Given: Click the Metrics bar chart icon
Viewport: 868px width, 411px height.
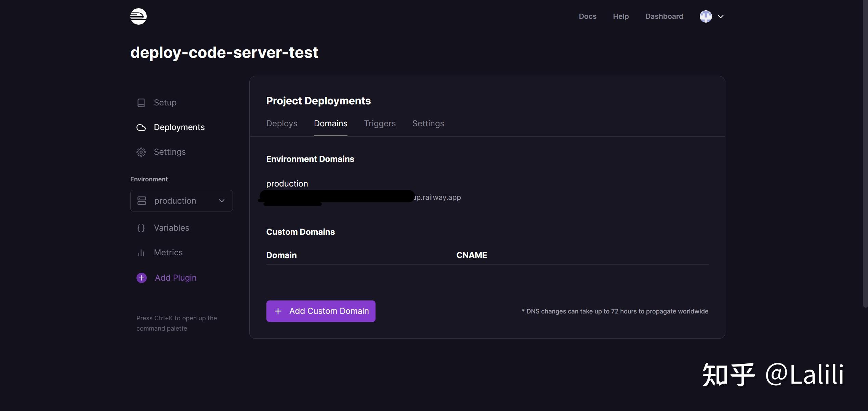Looking at the screenshot, I should (x=141, y=253).
